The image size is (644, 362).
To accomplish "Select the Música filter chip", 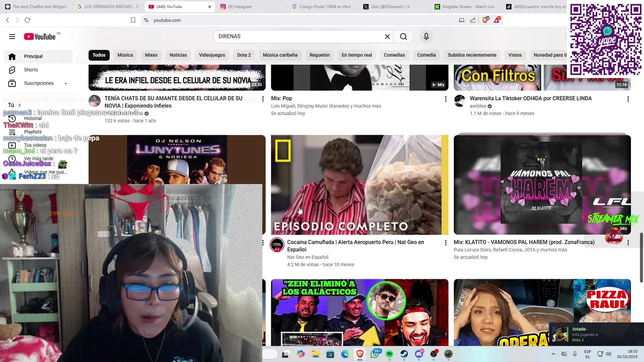I will (125, 55).
